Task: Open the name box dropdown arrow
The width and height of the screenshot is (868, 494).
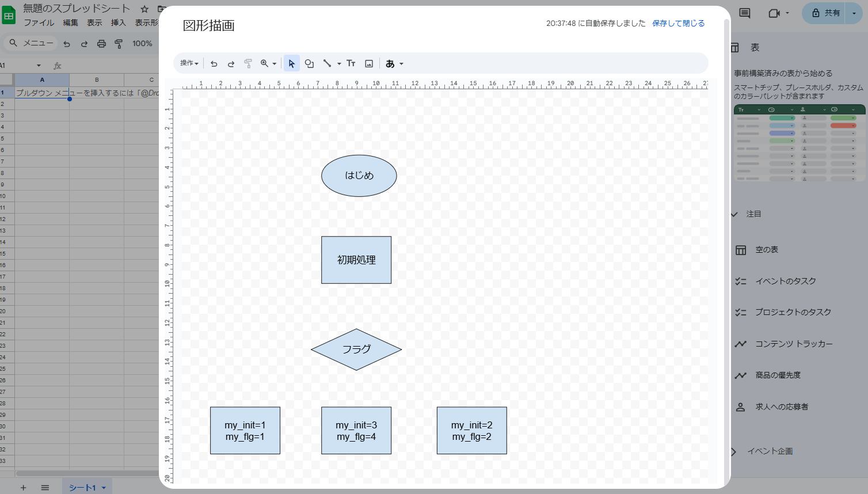Action: coord(39,66)
